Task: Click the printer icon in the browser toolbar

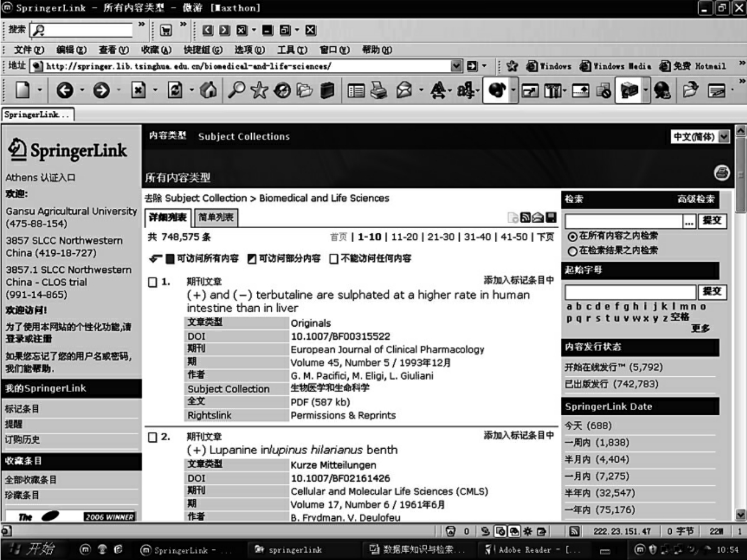Action: (x=379, y=90)
